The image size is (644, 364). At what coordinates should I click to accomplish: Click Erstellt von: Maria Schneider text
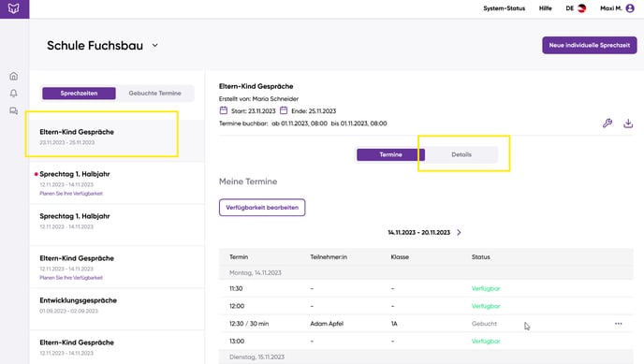coord(258,98)
